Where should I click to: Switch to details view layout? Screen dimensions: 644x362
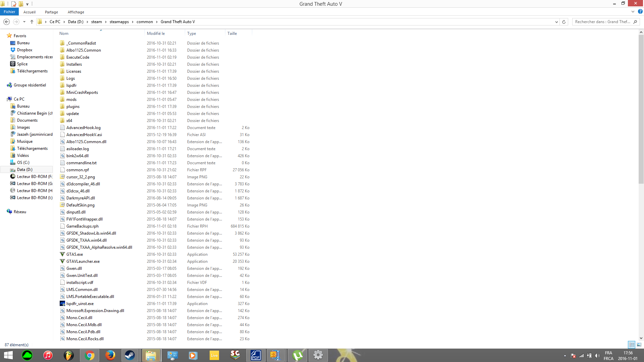[x=632, y=345]
